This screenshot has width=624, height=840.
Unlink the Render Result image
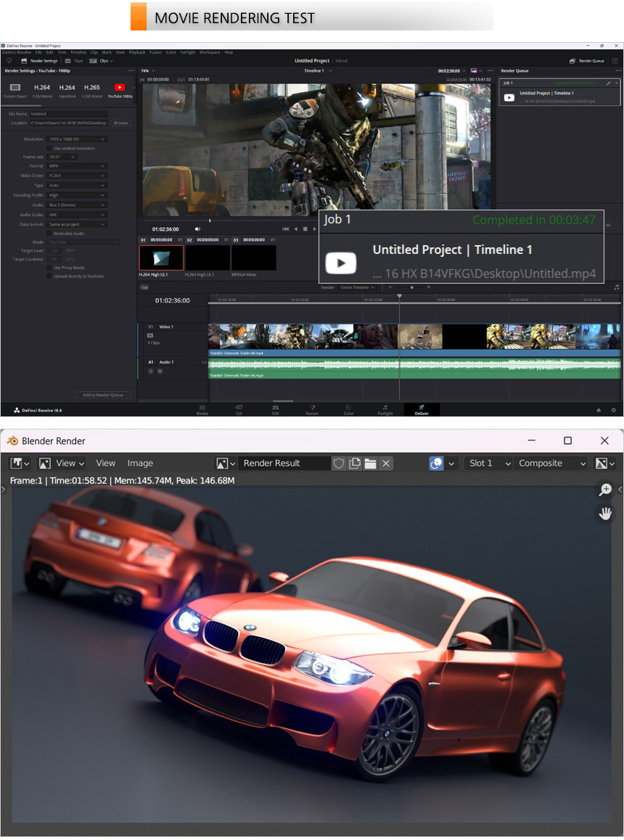pos(386,464)
